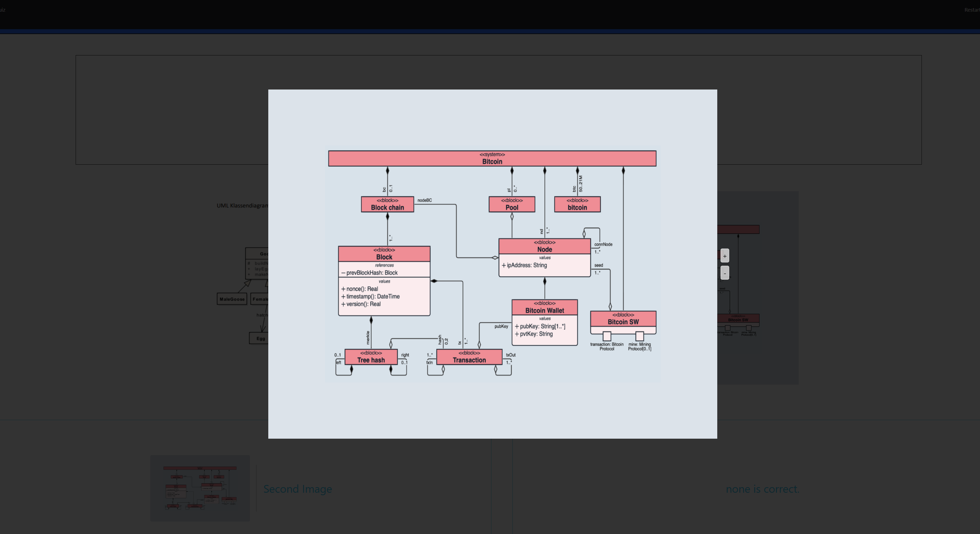
Task: Click the 'UML Klassendiagramm' caption text
Action: [242, 206]
